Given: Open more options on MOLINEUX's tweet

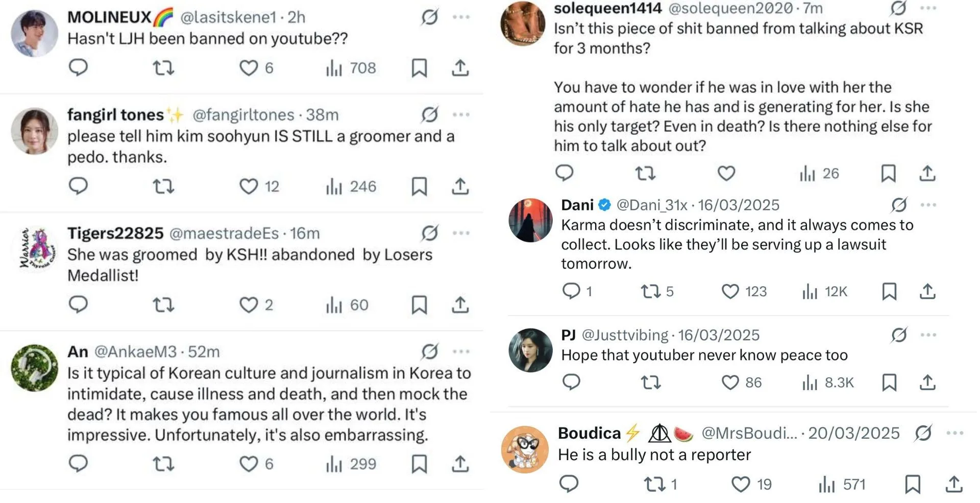Looking at the screenshot, I should [x=461, y=17].
